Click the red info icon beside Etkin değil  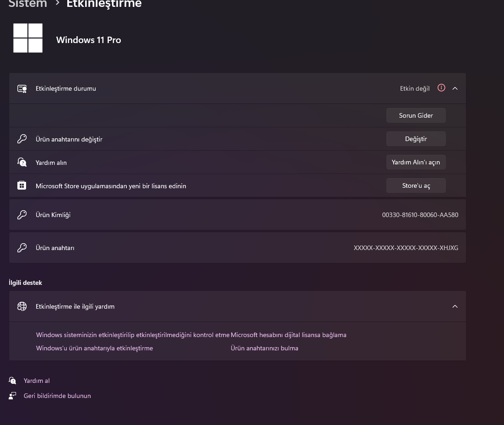click(x=441, y=88)
